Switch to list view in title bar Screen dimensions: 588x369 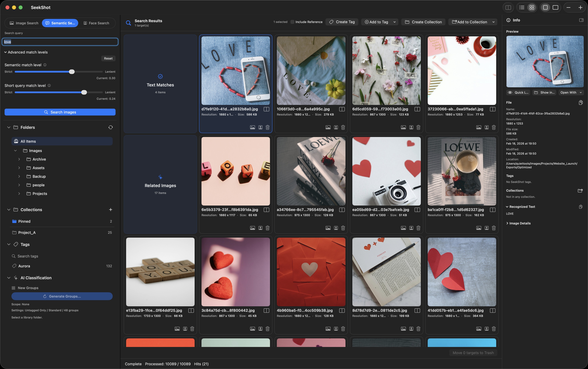tap(522, 8)
